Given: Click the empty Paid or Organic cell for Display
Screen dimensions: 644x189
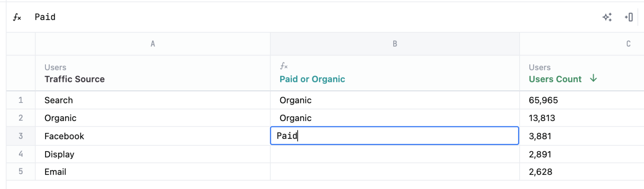Looking at the screenshot, I should pos(394,154).
